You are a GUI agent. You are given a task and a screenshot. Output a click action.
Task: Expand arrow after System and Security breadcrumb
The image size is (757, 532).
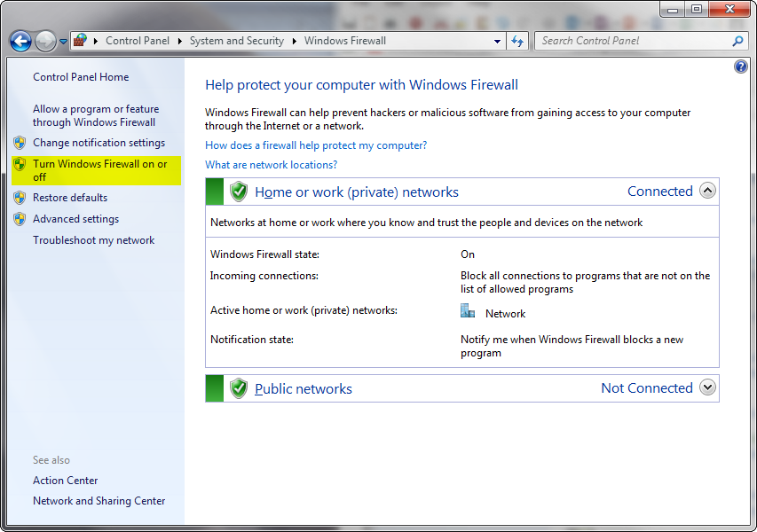(x=294, y=41)
